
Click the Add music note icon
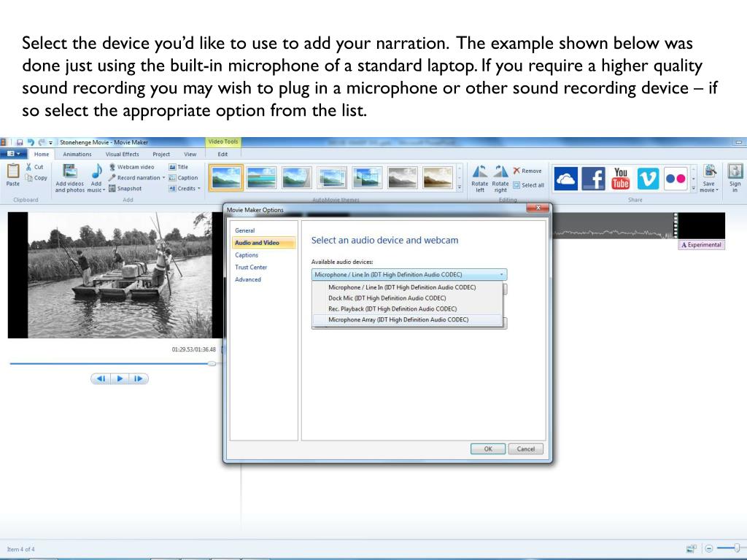[97, 171]
